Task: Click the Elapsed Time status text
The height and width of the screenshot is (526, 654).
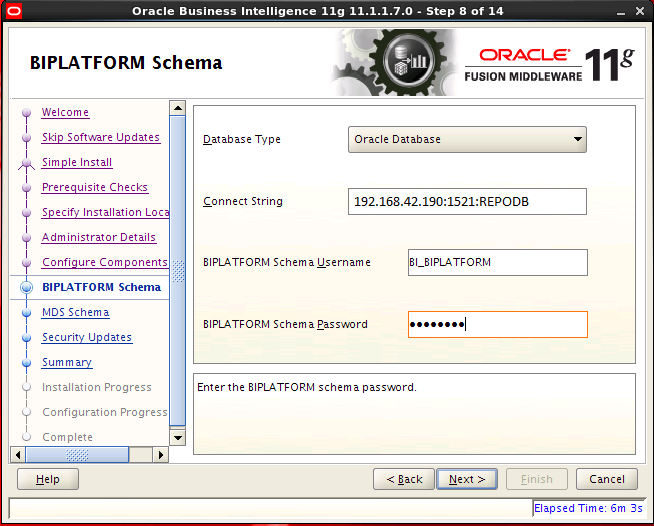Action: click(588, 508)
